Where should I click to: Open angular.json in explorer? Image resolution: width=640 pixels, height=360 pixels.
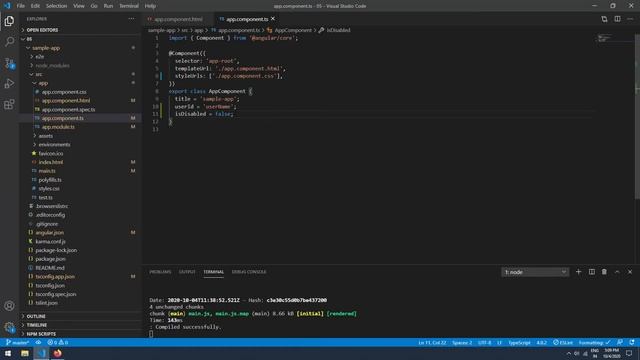pos(49,233)
